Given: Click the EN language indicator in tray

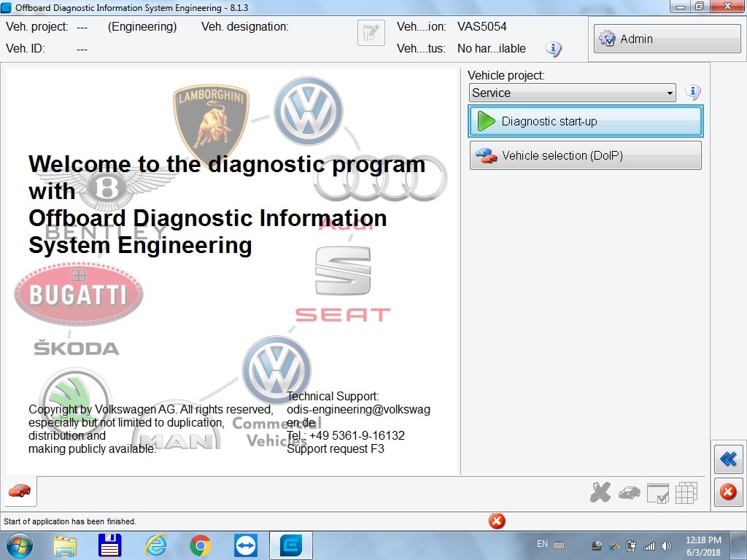Looking at the screenshot, I should point(542,544).
